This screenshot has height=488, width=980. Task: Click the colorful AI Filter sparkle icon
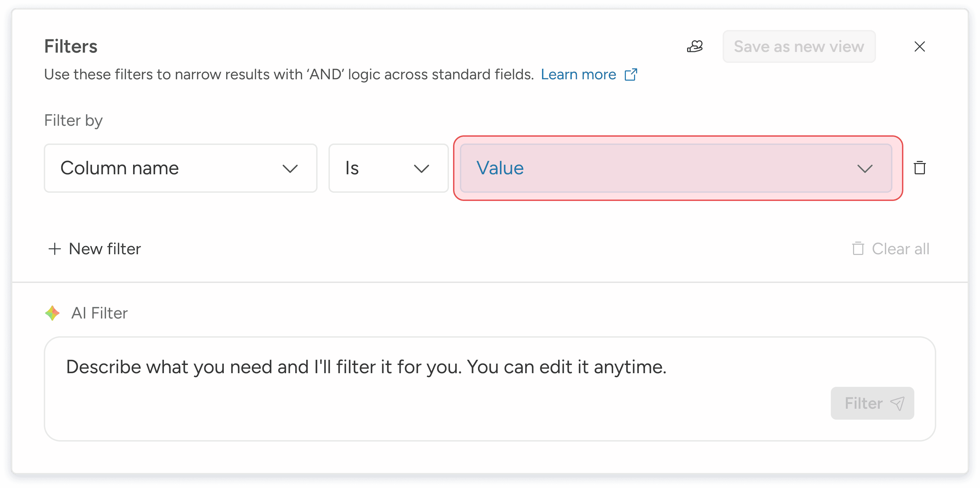click(x=52, y=313)
